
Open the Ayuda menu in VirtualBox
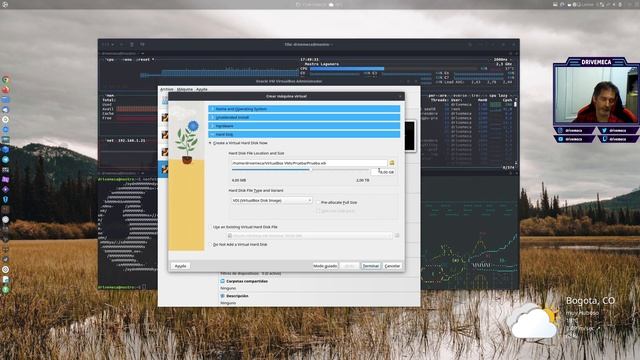202,89
